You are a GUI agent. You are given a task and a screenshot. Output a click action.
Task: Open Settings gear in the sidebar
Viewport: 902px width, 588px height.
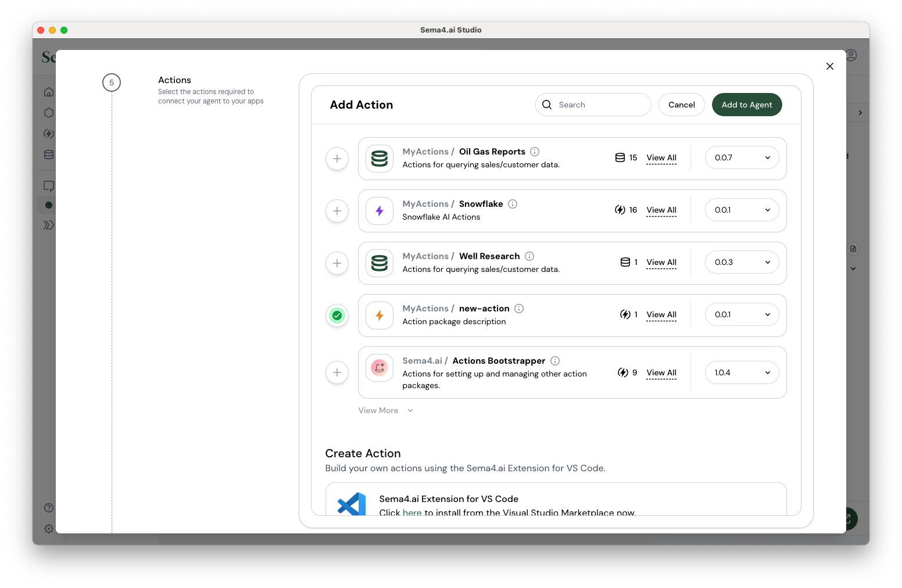point(49,529)
